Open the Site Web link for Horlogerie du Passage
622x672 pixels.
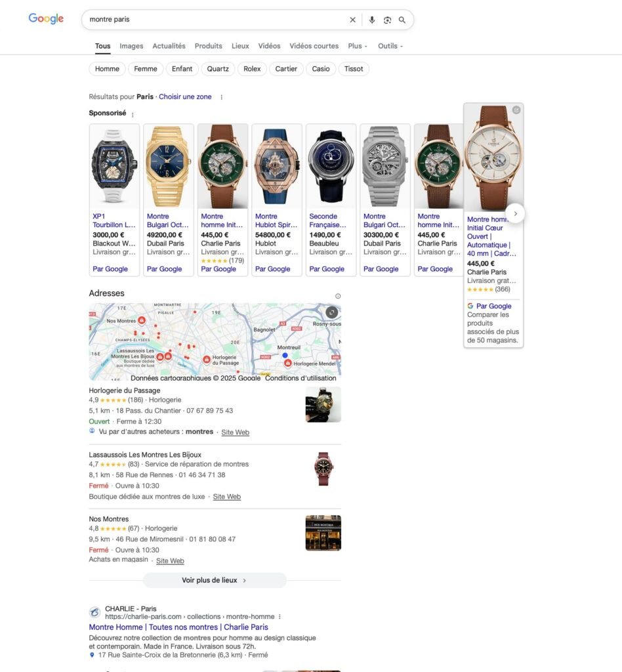click(x=235, y=432)
